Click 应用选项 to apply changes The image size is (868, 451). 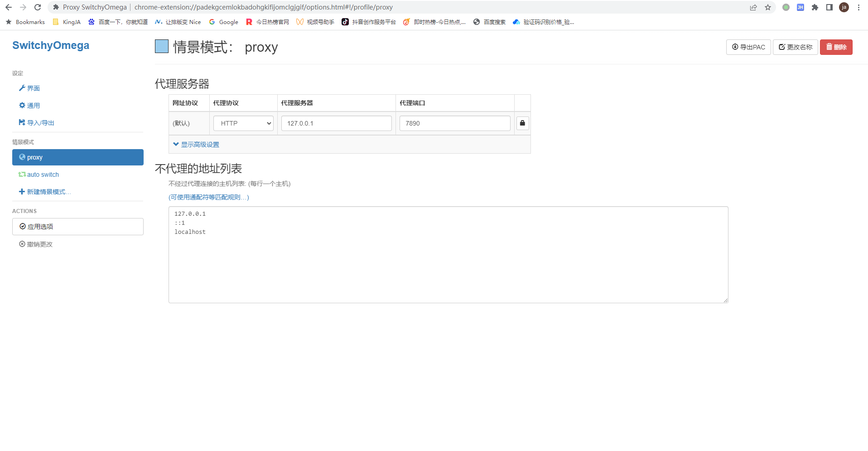coord(78,227)
